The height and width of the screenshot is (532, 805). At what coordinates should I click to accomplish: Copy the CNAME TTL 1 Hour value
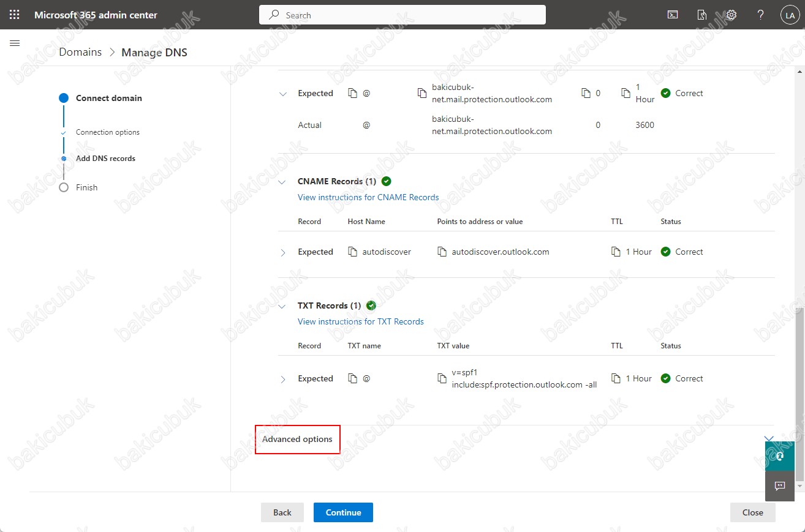pos(616,252)
